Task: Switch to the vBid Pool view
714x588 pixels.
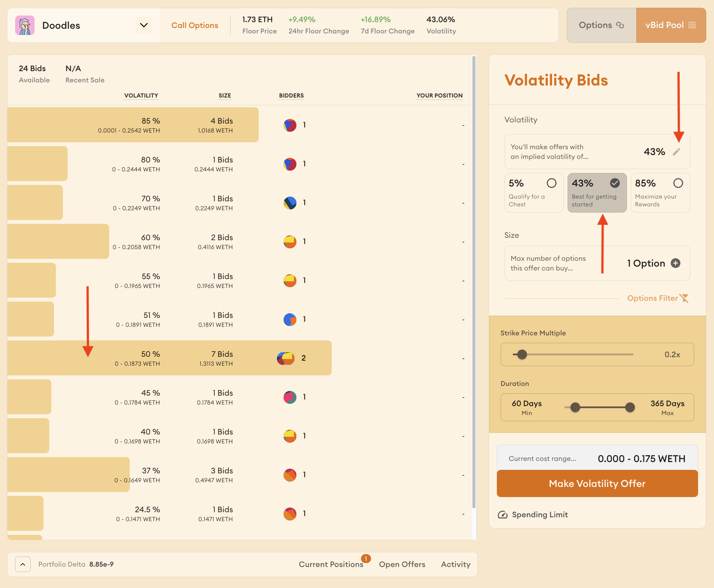Action: click(671, 25)
